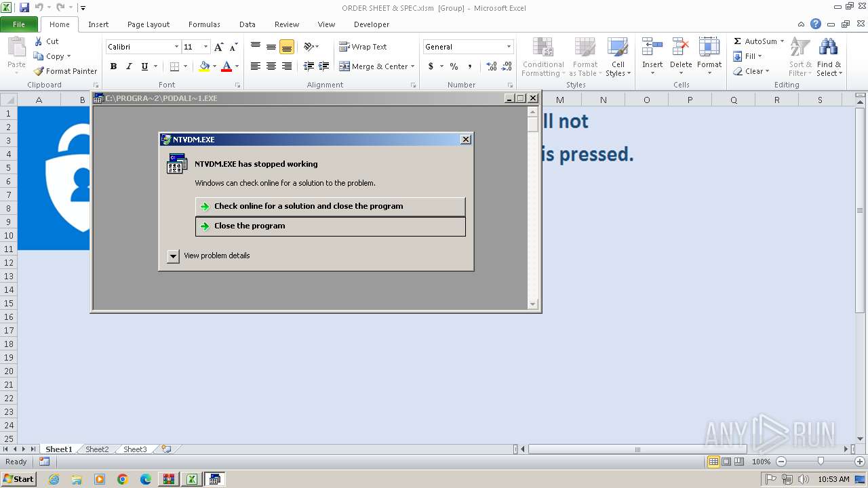Click Merge & Center button
Image resolution: width=868 pixels, height=488 pixels.
click(x=373, y=66)
